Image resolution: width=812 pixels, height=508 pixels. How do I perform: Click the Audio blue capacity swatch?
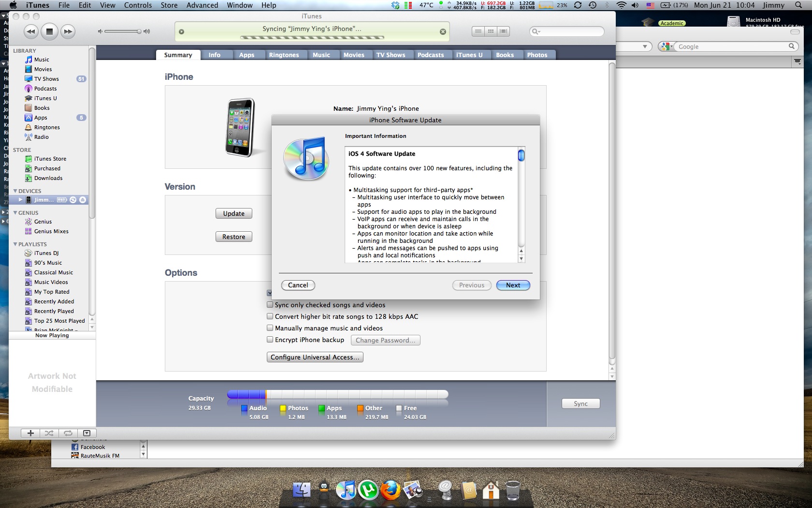point(245,408)
